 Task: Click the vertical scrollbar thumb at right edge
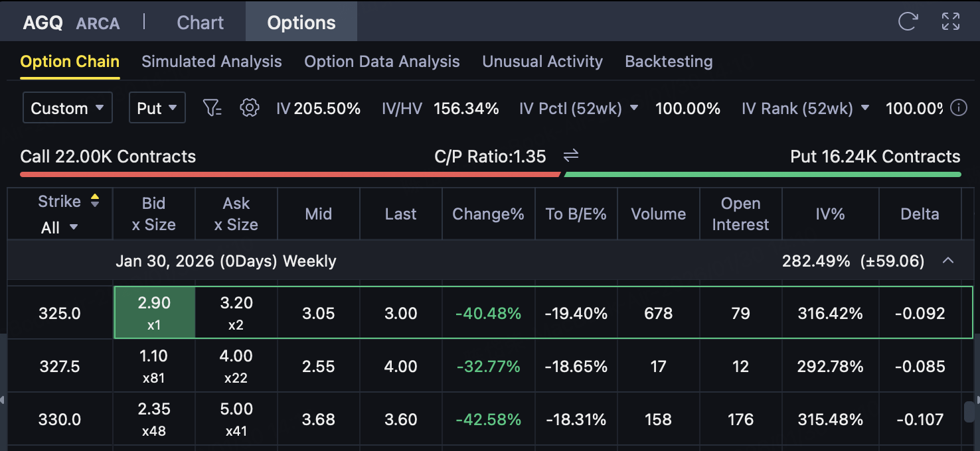pyautogui.click(x=969, y=413)
